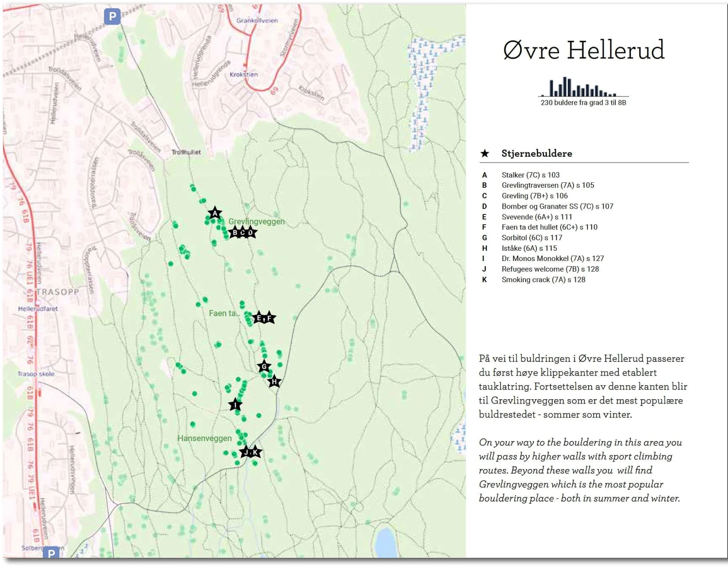The image size is (728, 568).
Task: Click the Hansenveggen map label
Action: (x=204, y=438)
